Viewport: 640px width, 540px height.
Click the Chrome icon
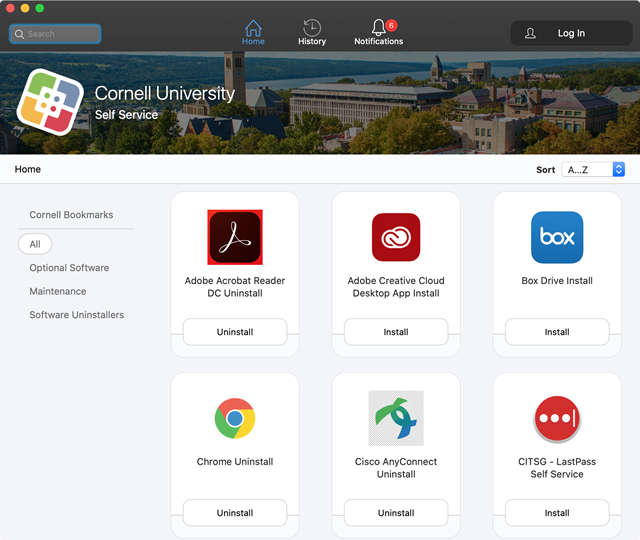235,418
